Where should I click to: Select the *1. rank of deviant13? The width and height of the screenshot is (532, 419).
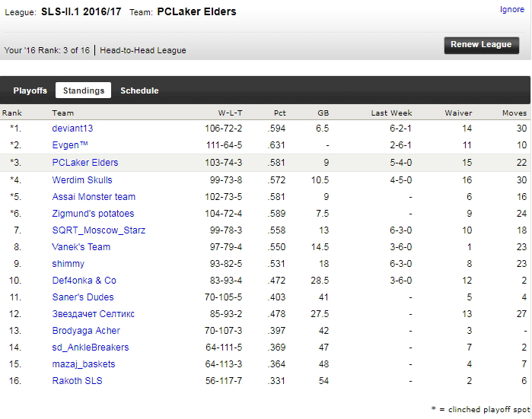point(16,129)
